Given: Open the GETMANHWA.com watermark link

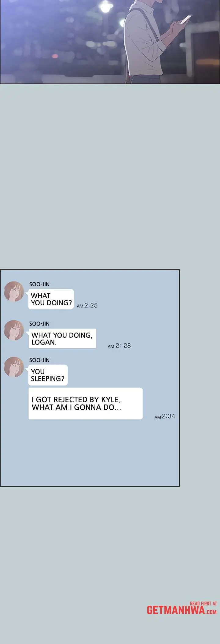Looking at the screenshot, I should 182,610.
